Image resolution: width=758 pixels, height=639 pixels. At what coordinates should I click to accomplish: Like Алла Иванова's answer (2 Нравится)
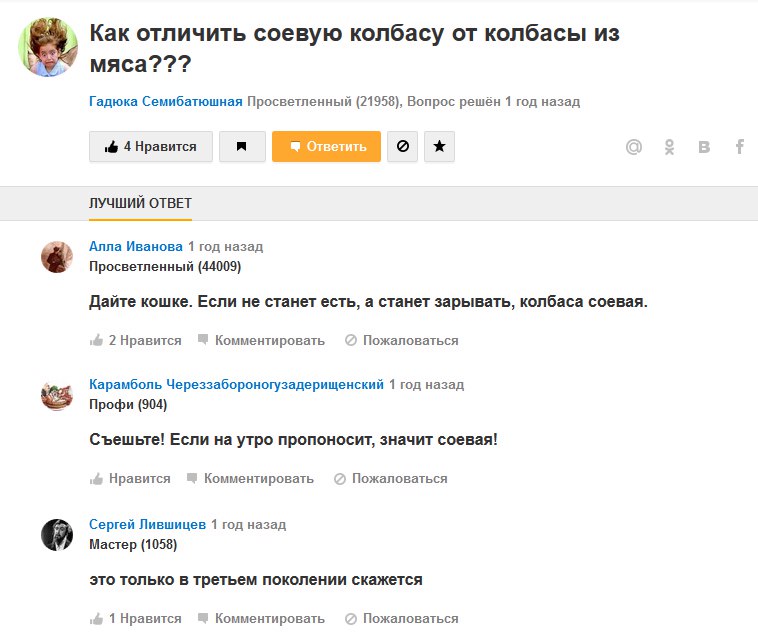tap(136, 340)
